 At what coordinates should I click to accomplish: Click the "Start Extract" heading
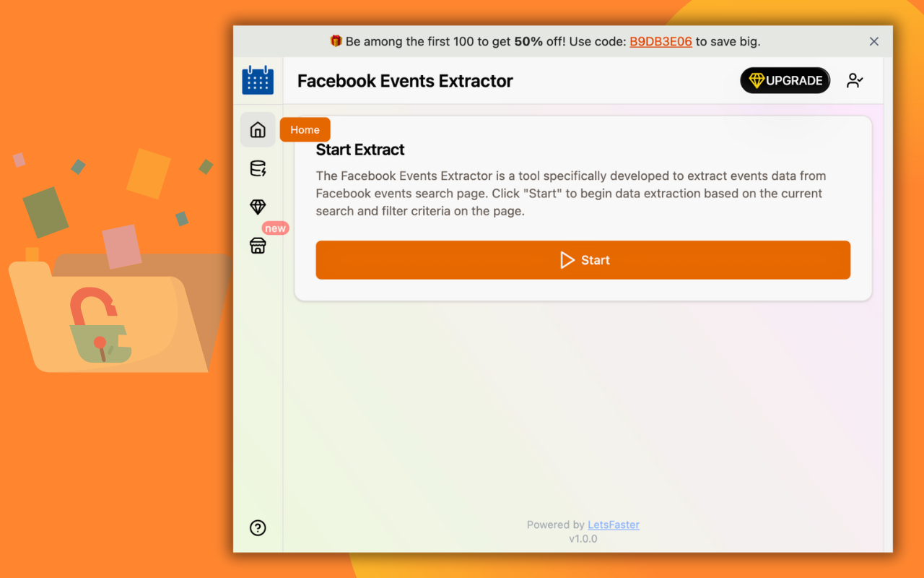coord(360,150)
